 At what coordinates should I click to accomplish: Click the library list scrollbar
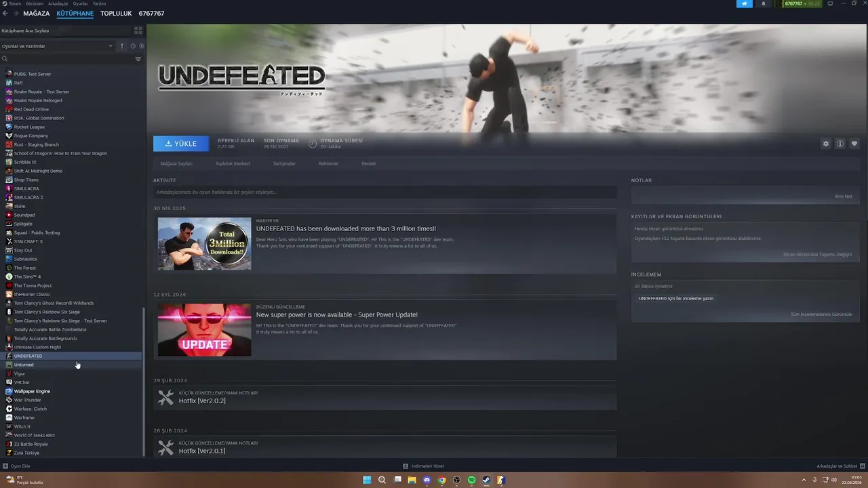click(143, 382)
